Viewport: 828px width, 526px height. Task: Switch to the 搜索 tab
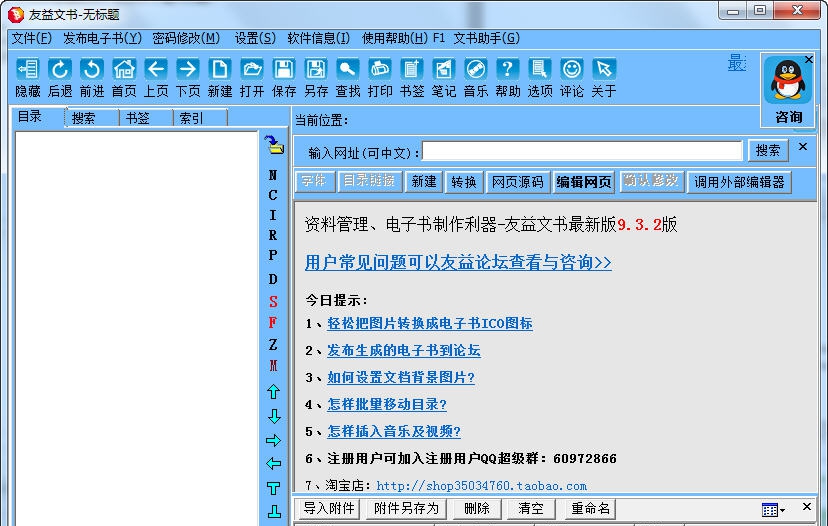coord(91,118)
